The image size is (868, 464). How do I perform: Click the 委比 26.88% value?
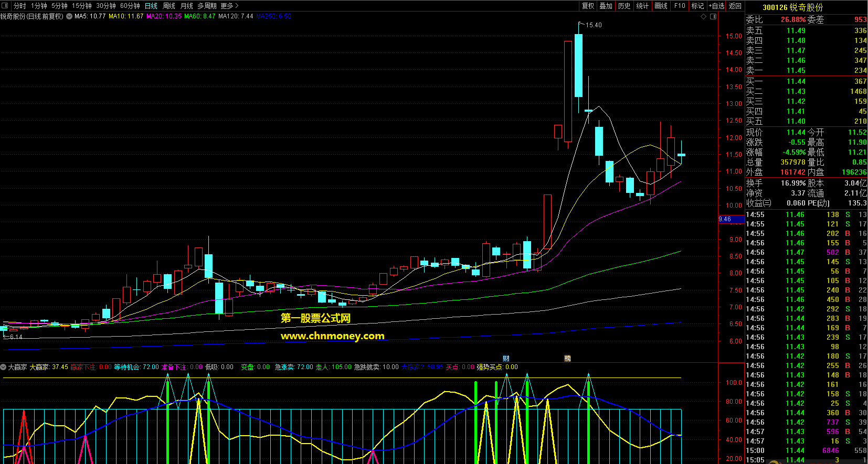click(793, 20)
